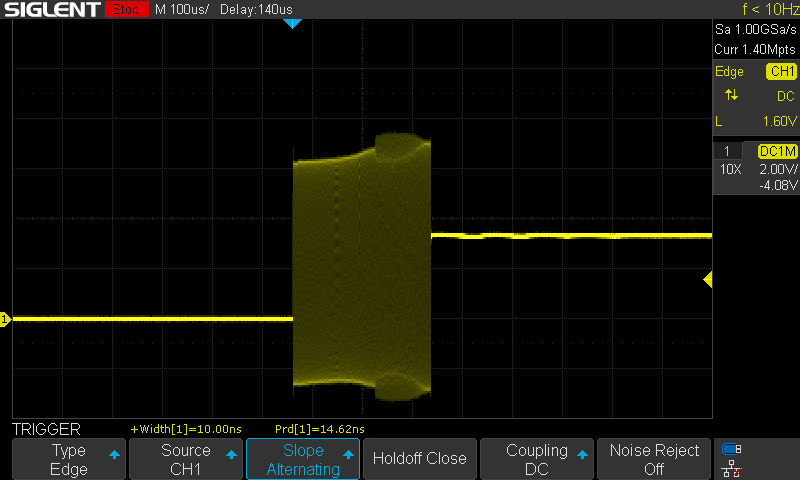Screen dimensions: 800x480
Task: Select the 10X probe attenuation label
Action: click(x=731, y=169)
